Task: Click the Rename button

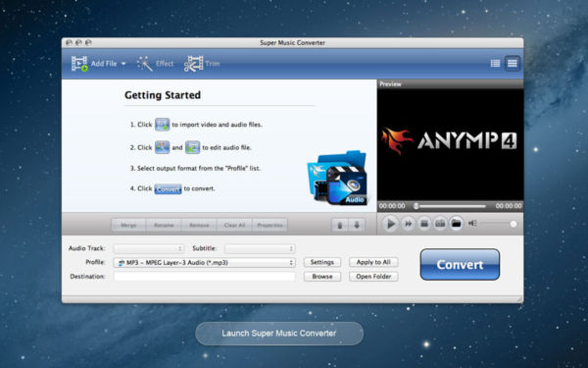Action: click(164, 226)
